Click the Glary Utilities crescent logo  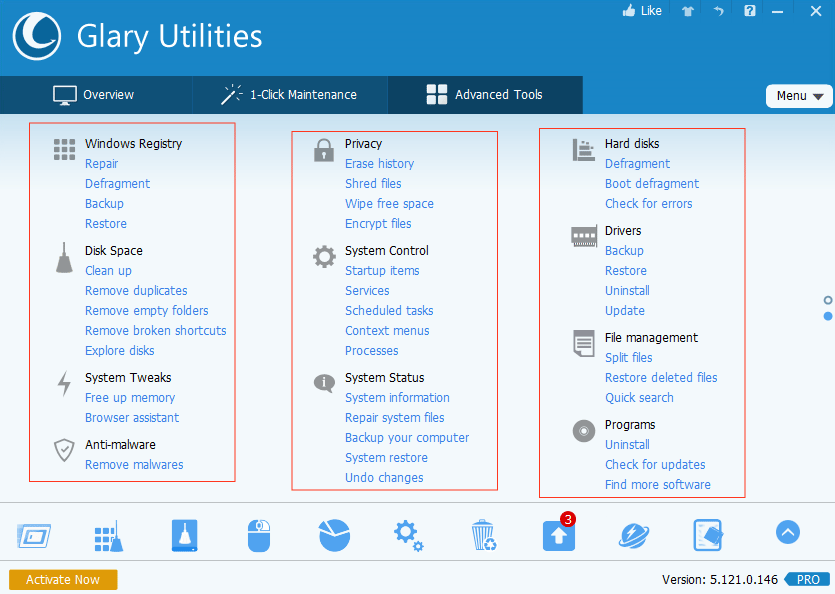(37, 36)
